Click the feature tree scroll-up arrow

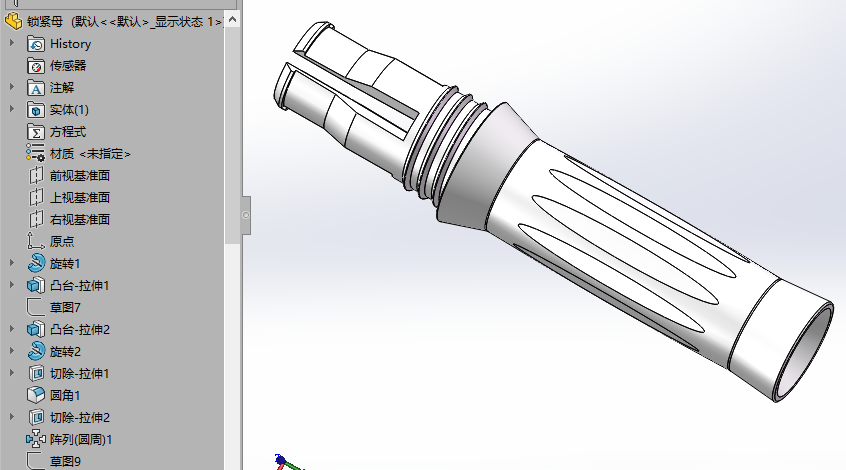pos(232,19)
